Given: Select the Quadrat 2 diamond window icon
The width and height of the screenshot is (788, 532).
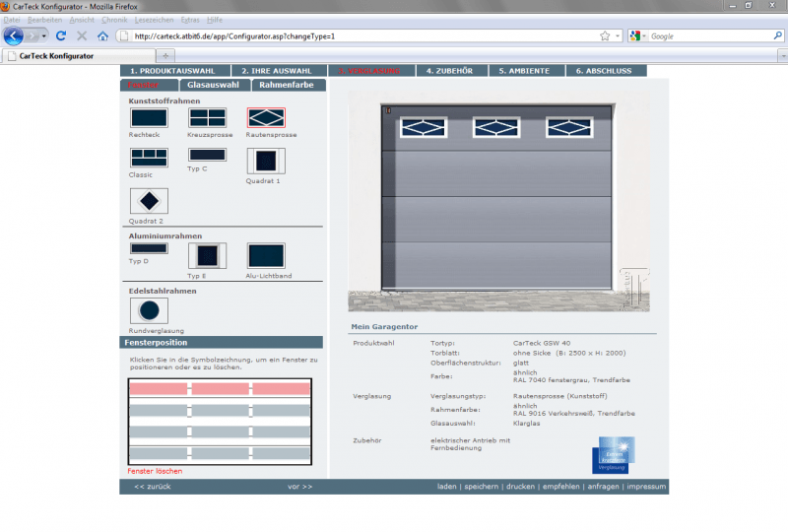Looking at the screenshot, I should pyautogui.click(x=149, y=201).
